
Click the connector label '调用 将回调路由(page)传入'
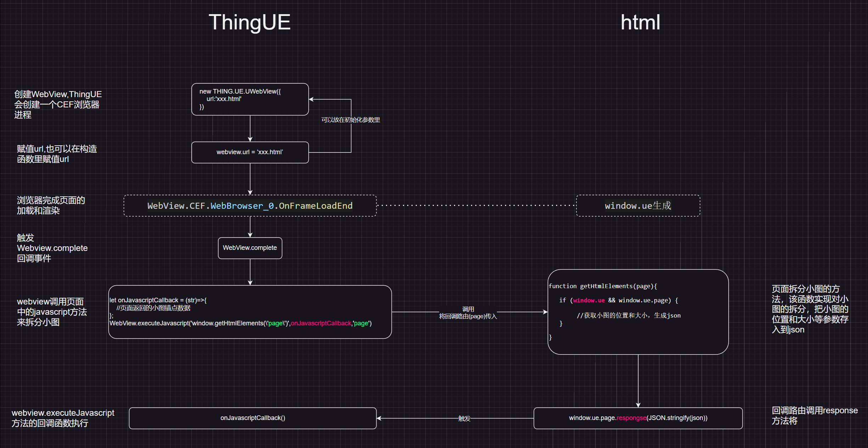(468, 313)
